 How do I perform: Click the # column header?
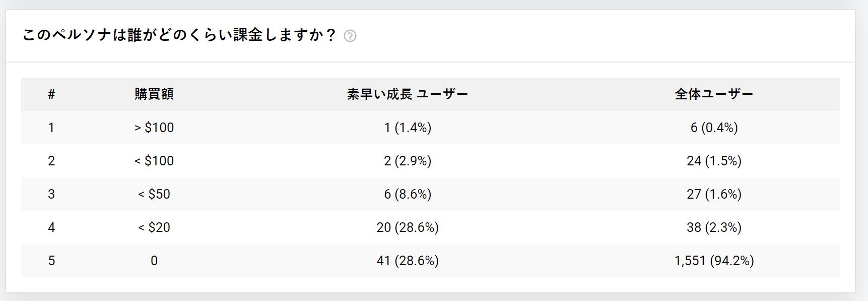coord(51,94)
